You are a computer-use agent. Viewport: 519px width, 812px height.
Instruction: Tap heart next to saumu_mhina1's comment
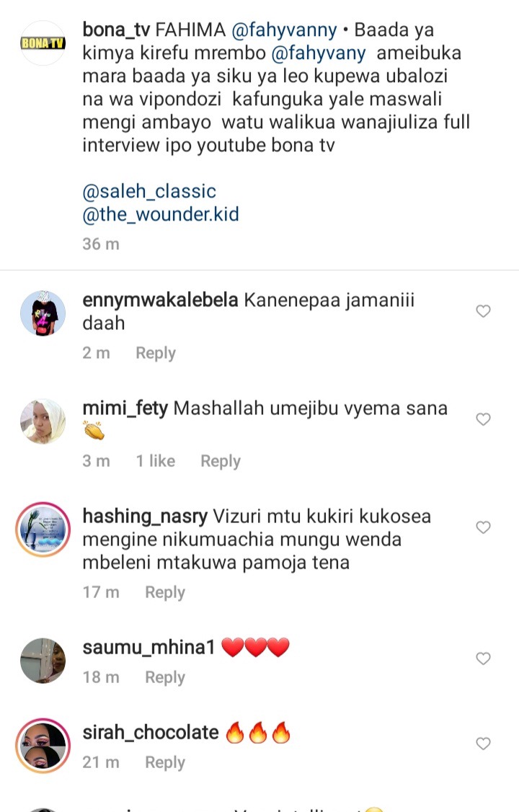click(483, 659)
